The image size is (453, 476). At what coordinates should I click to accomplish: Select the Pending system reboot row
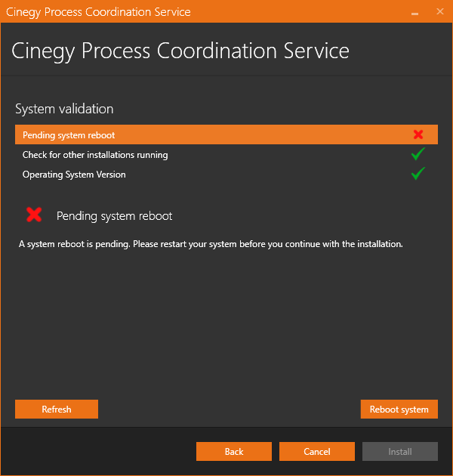click(226, 134)
